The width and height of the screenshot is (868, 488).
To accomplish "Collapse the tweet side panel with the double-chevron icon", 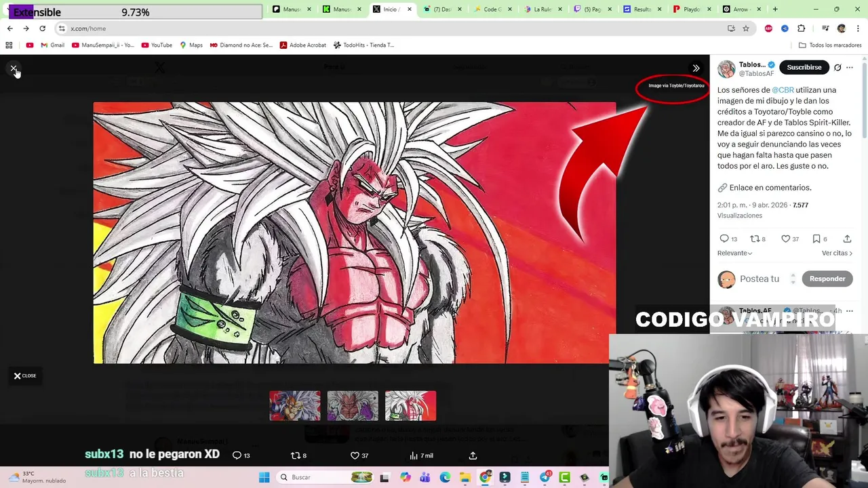I will coord(696,68).
